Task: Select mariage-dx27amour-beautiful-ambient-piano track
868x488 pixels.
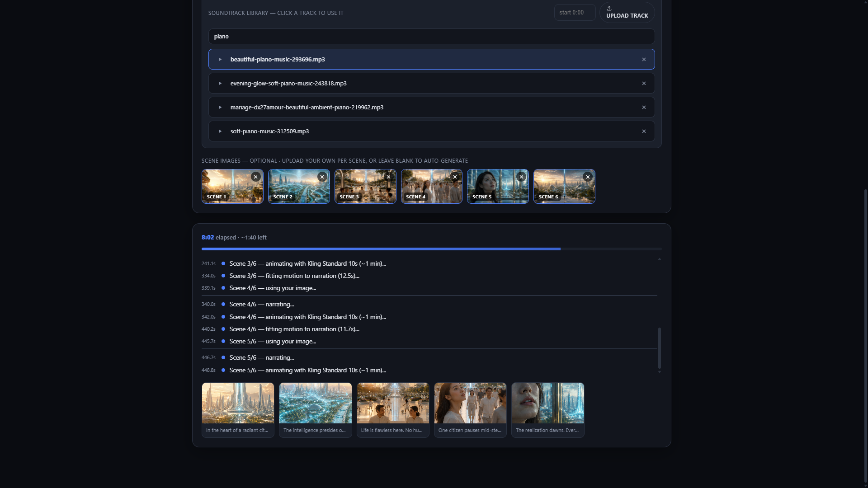Action: coord(431,107)
